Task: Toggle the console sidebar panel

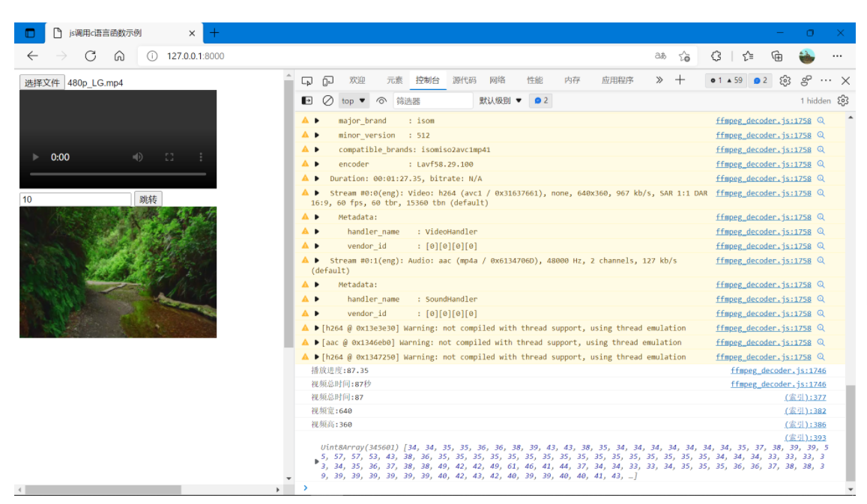Action: pyautogui.click(x=307, y=100)
